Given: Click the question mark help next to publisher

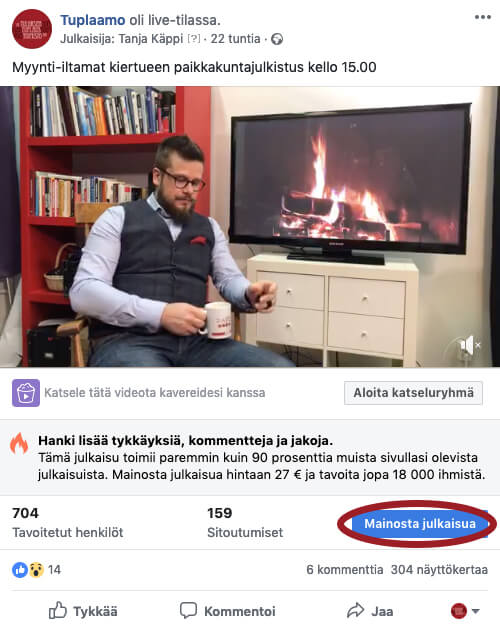Looking at the screenshot, I should (x=194, y=39).
